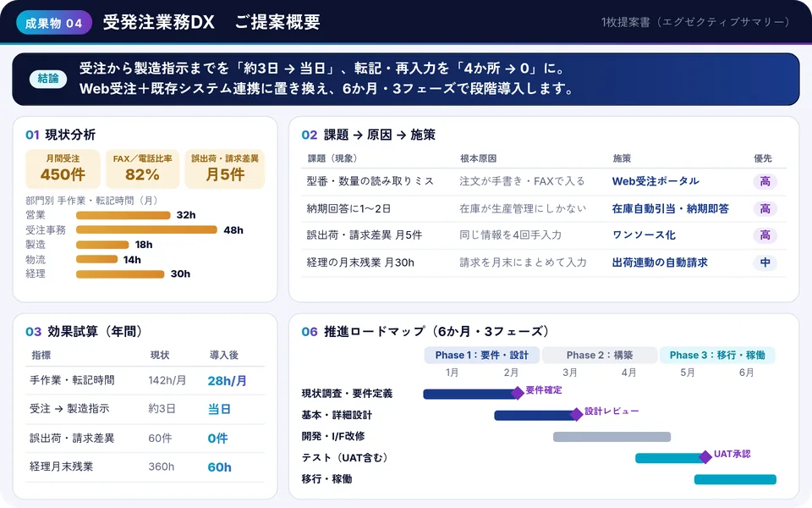Click the UAT承認 milestone diamond
The height and width of the screenshot is (508, 812).
[705, 457]
